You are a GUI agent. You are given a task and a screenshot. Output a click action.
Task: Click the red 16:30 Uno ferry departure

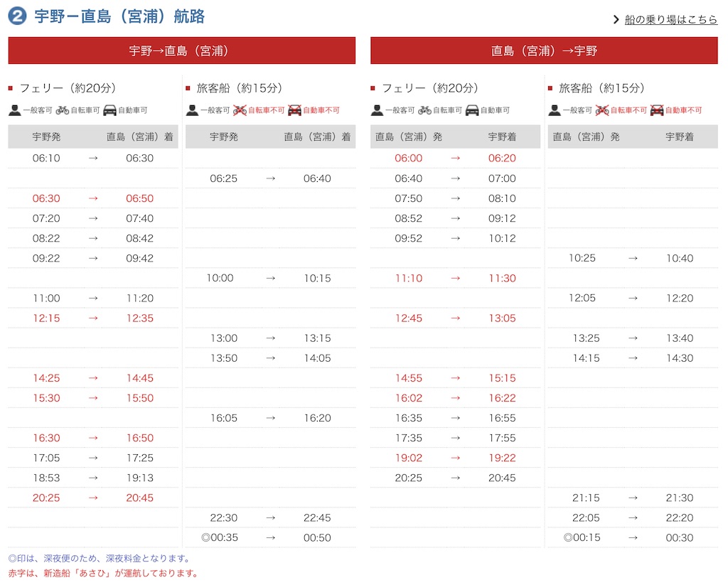[46, 439]
